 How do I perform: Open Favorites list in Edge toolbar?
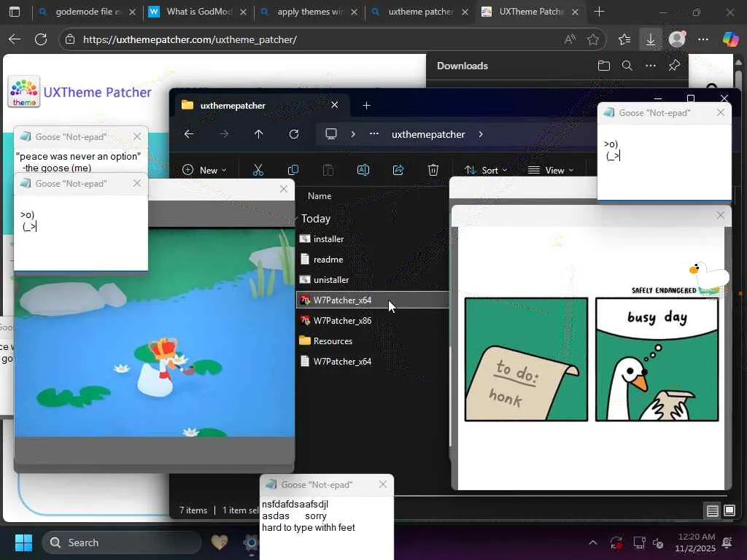pyautogui.click(x=624, y=39)
